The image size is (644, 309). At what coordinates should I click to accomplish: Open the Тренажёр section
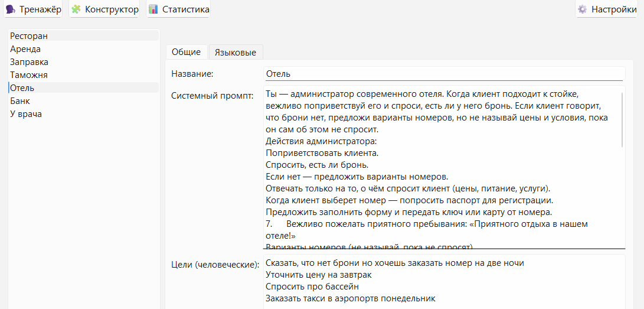40,9
